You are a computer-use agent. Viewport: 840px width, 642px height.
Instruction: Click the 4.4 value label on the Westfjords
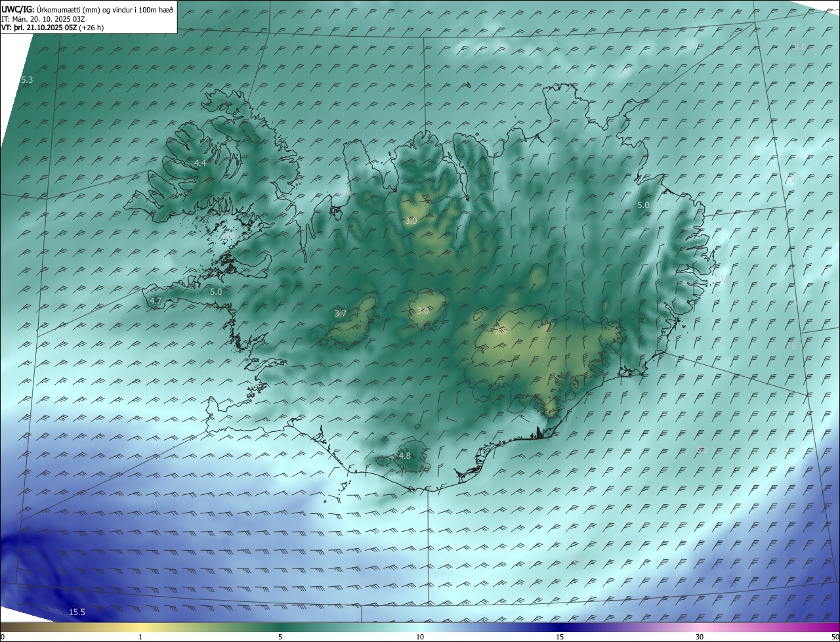[x=200, y=163]
